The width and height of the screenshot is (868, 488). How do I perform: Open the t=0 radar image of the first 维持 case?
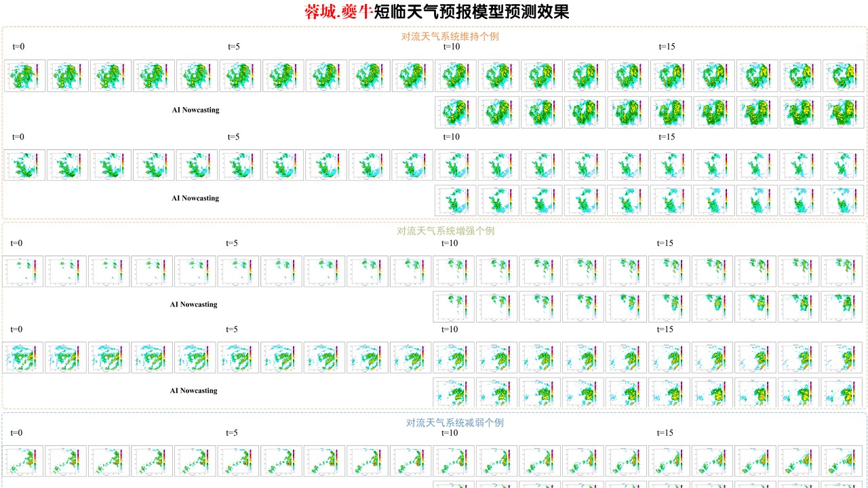pos(24,76)
